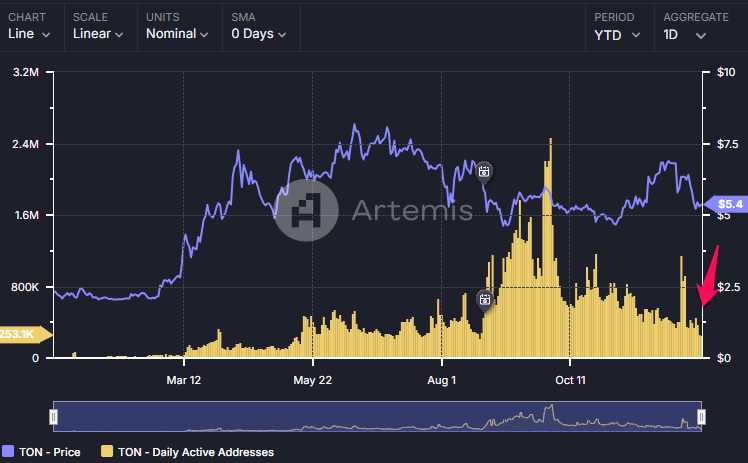The height and width of the screenshot is (463, 748).
Task: Click the $5.4 current price label
Action: coord(727,204)
